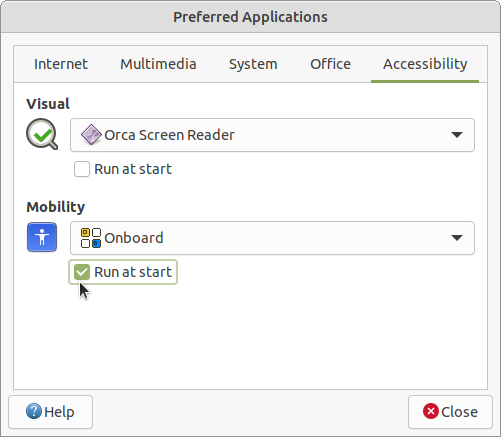Screen dimensions: 501x437
Task: Open the Multimedia tab
Action: pos(158,64)
